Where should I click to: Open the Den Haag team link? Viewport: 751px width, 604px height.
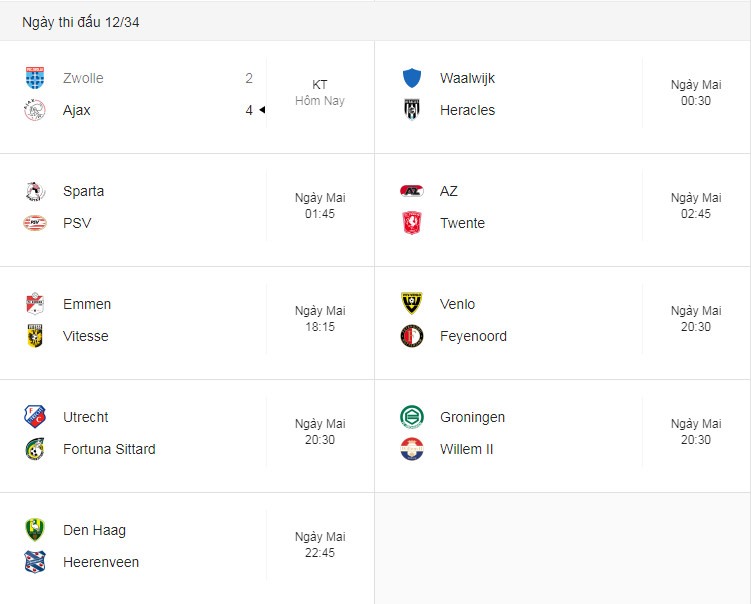[x=94, y=530]
